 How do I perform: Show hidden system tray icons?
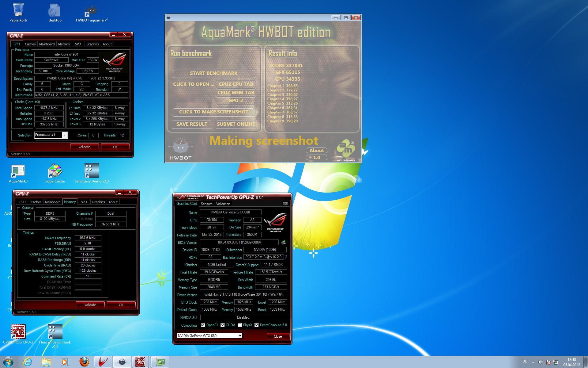pyautogui.click(x=533, y=362)
